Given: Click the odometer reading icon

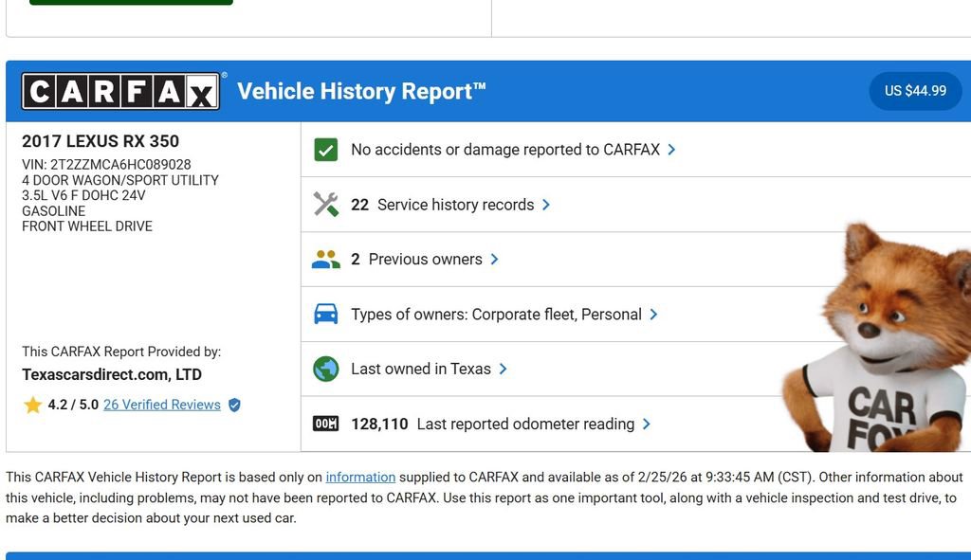Looking at the screenshot, I should 325,424.
